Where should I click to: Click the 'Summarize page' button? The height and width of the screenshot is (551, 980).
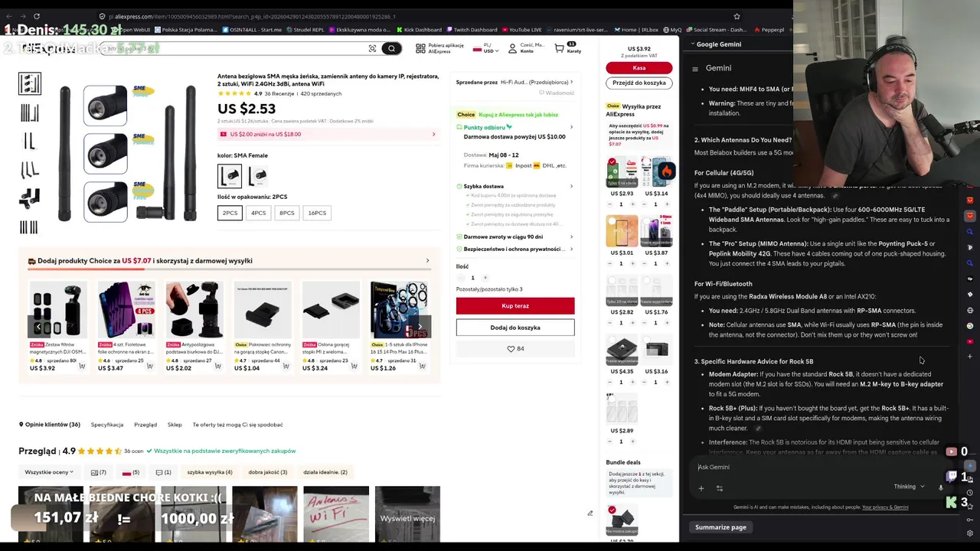point(720,527)
